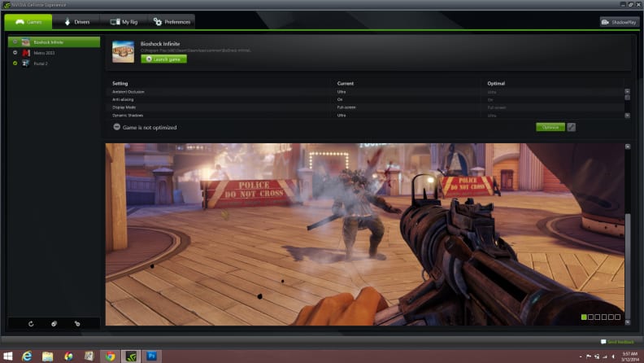
Task: Open the Windows Start button
Action: pos(8,356)
